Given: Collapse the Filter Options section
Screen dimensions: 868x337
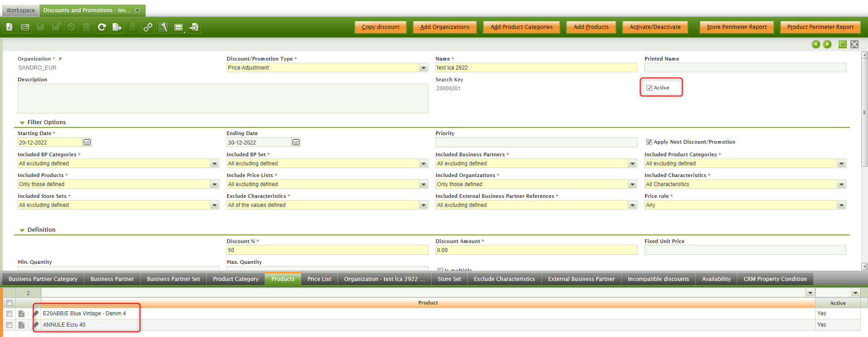Looking at the screenshot, I should 22,123.
